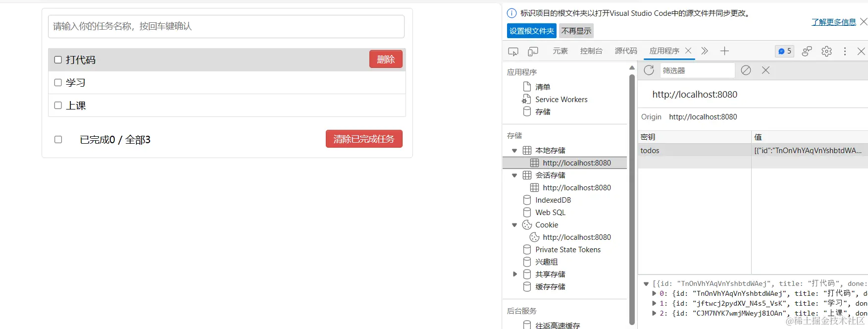Switch to the 源代码 tab
This screenshot has height=329, width=868.
626,51
